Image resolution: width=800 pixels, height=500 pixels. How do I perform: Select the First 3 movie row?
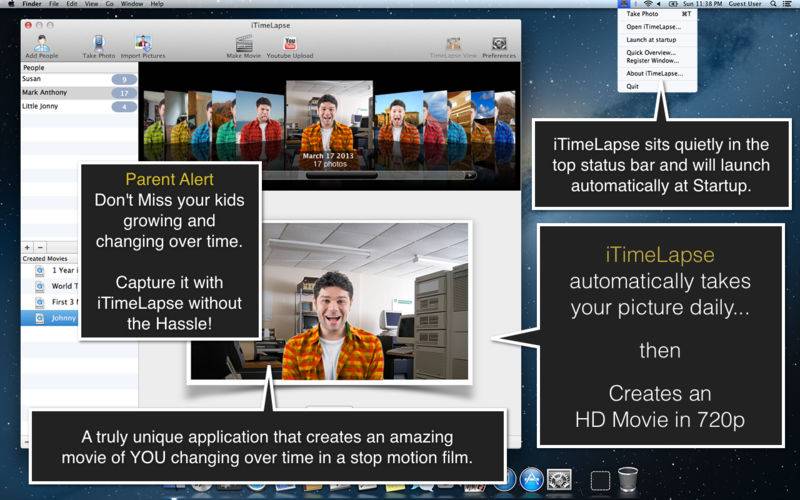49,302
